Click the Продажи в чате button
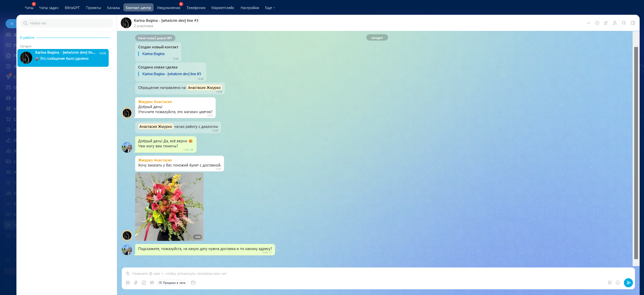The image size is (644, 295). coord(172,283)
